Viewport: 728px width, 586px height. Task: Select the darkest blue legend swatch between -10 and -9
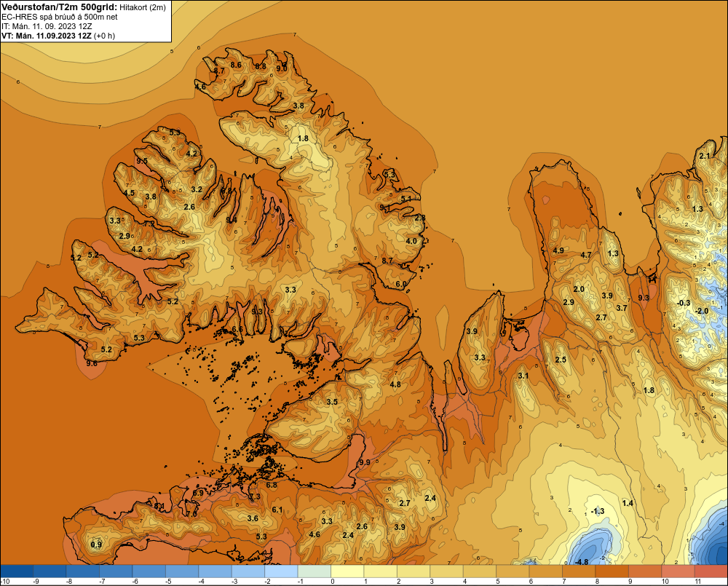pos(17,571)
